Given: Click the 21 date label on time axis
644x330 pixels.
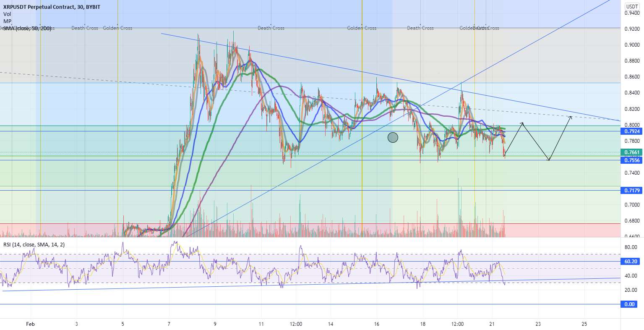Looking at the screenshot, I should [x=492, y=324].
